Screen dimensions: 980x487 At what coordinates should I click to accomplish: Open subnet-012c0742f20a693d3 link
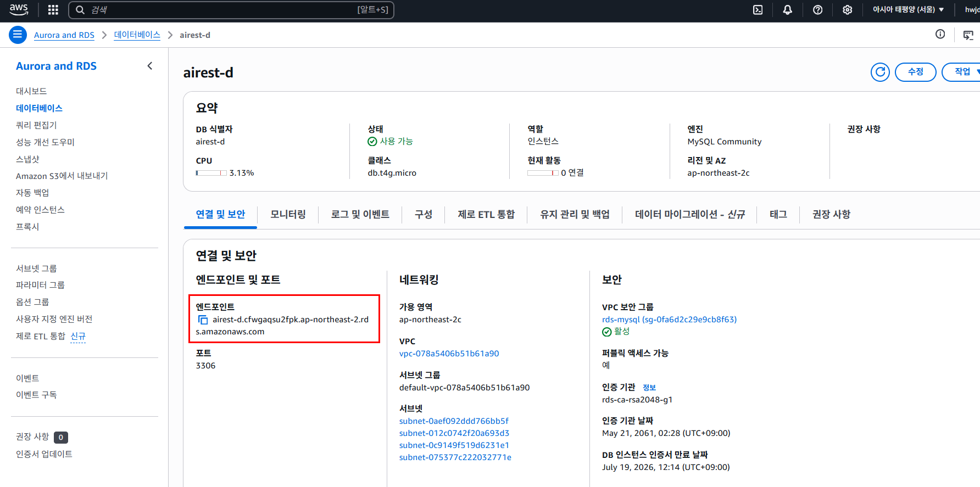454,433
